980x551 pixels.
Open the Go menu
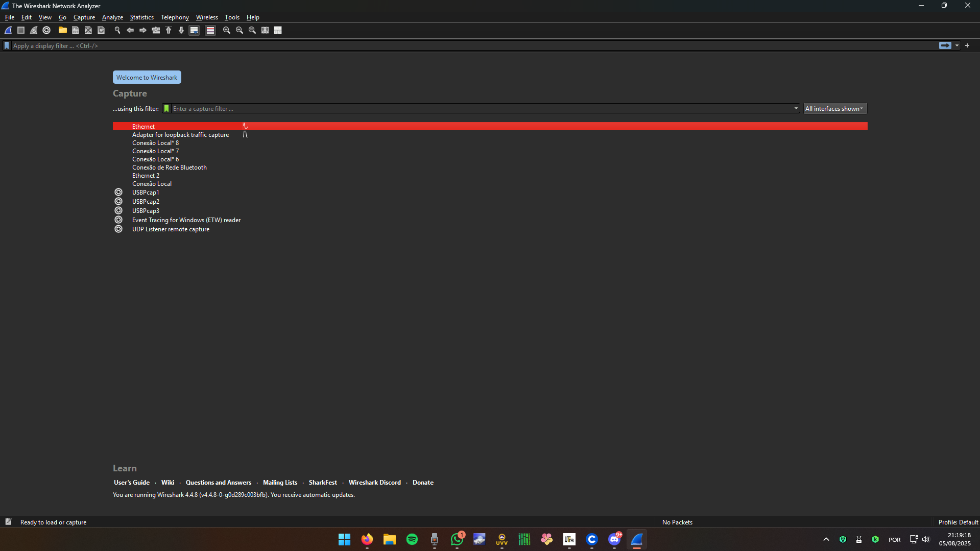point(62,17)
